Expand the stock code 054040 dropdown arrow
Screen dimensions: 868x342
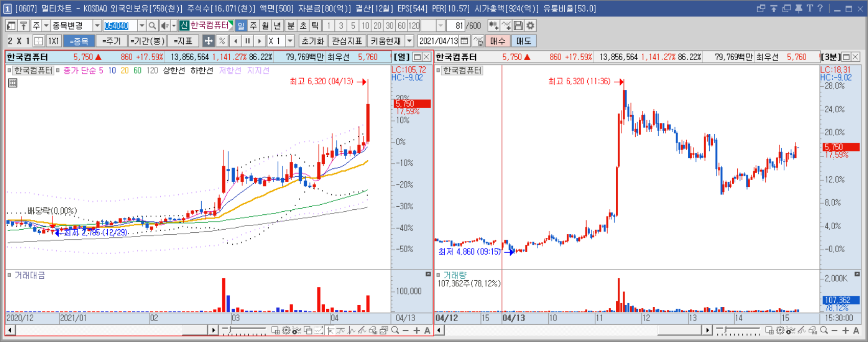coord(141,26)
